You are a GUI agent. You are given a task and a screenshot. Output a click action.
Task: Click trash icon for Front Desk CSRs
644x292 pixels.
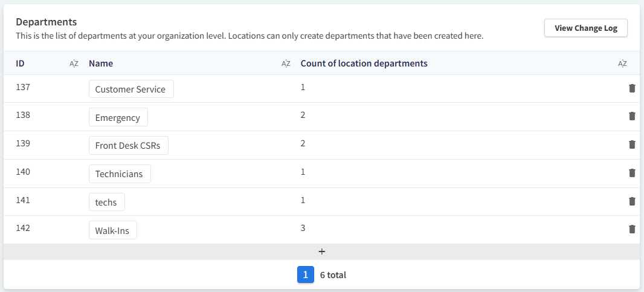[632, 144]
